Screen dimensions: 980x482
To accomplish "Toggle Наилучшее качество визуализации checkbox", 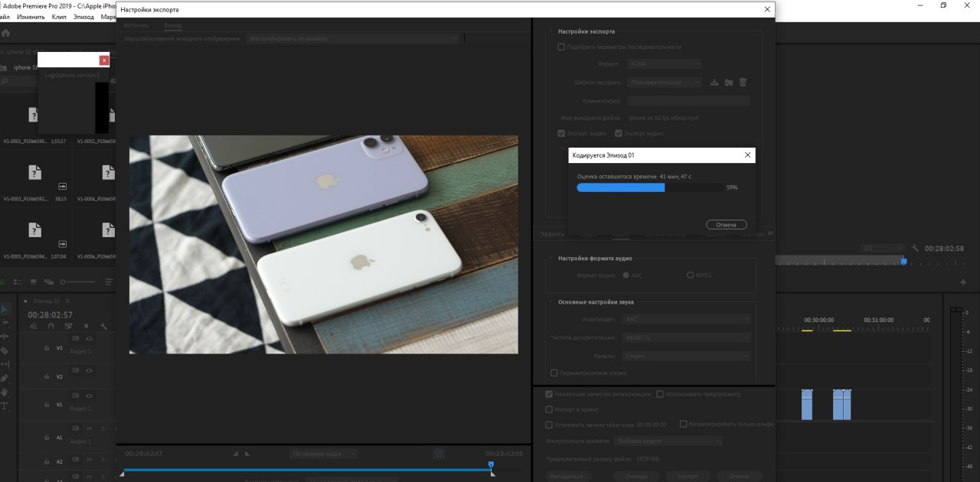I will 549,394.
